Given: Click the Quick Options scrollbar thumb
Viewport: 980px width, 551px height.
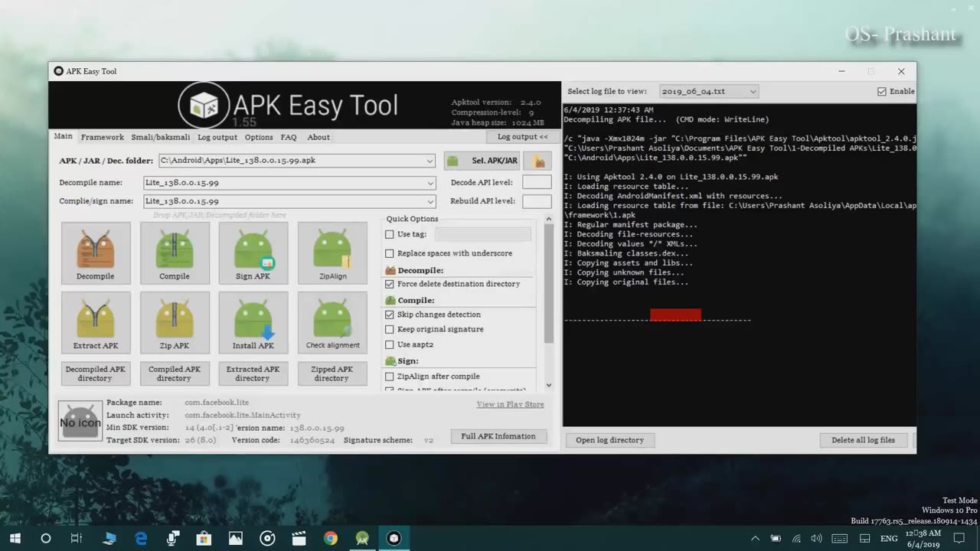Looking at the screenshot, I should [549, 284].
